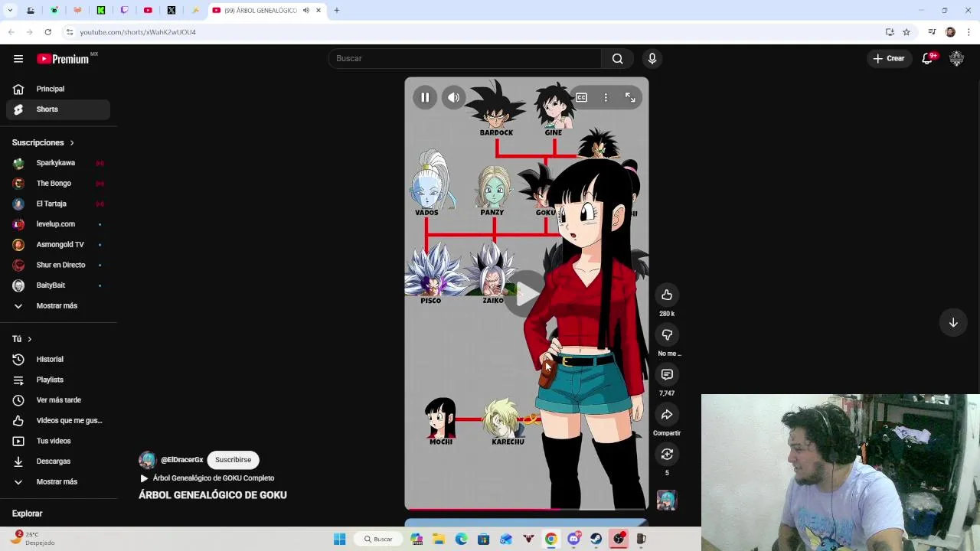Click the YouTube Premium logo
This screenshot has height=551, width=980.
[x=64, y=59]
